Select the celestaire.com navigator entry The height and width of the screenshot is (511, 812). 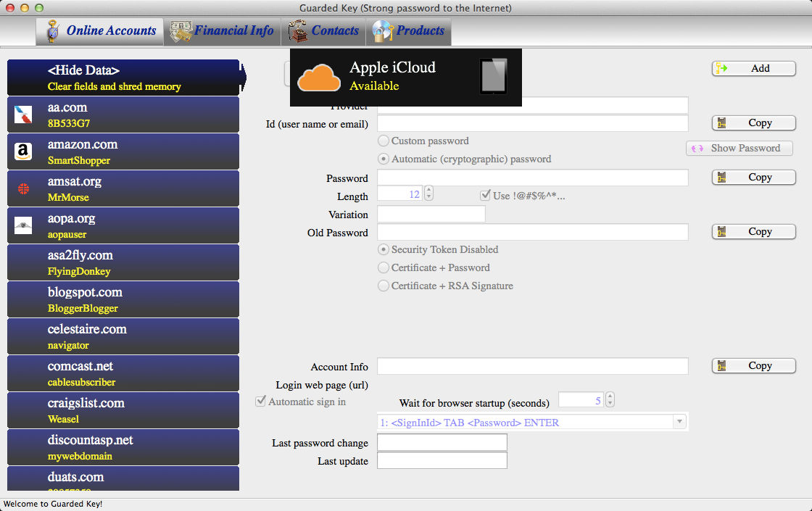point(123,336)
